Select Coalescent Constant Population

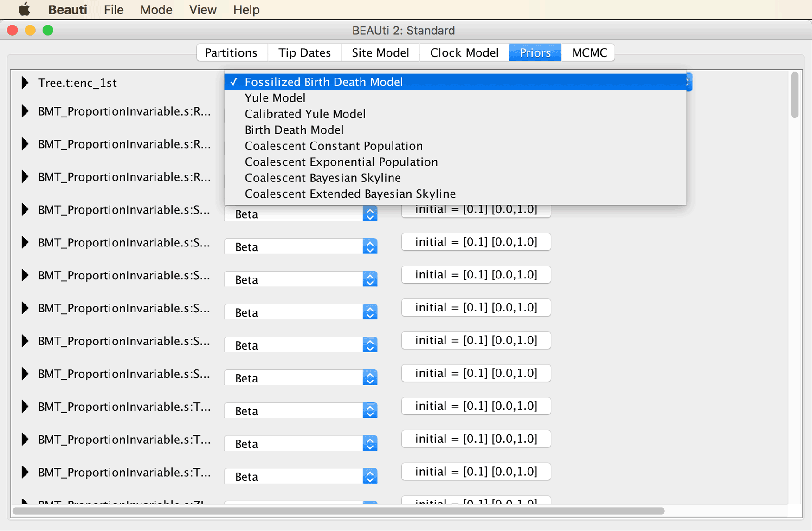pyautogui.click(x=455, y=146)
